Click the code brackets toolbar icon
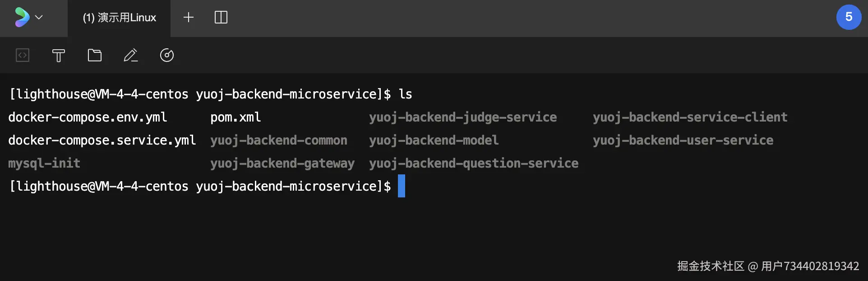The height and width of the screenshot is (281, 868). [23, 55]
